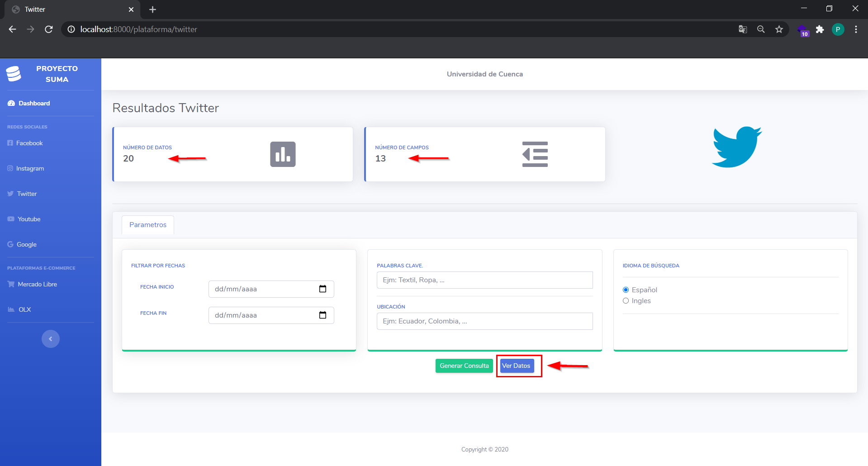Click the site information icon in address bar

[x=71, y=29]
